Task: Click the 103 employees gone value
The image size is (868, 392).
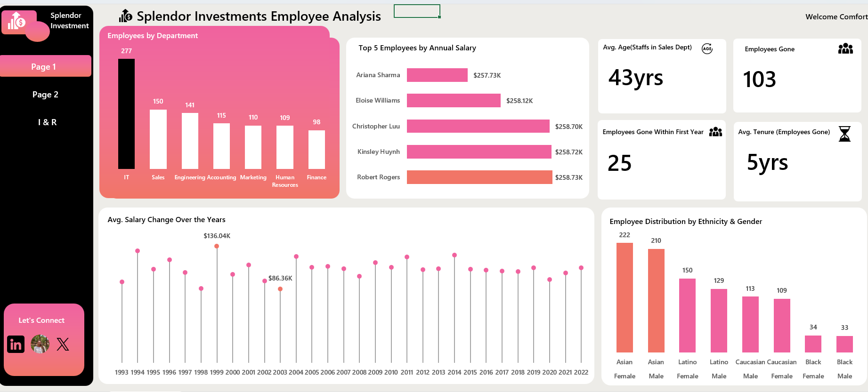Action: pyautogui.click(x=759, y=79)
